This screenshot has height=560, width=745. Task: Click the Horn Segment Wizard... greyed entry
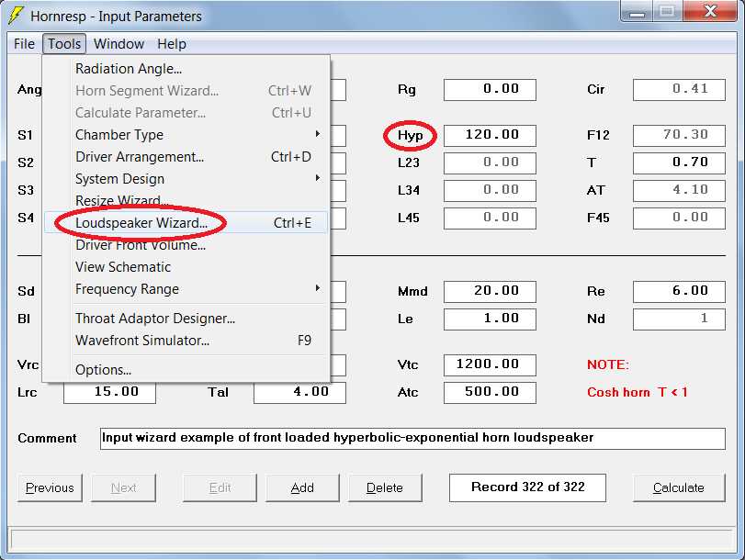[186, 91]
